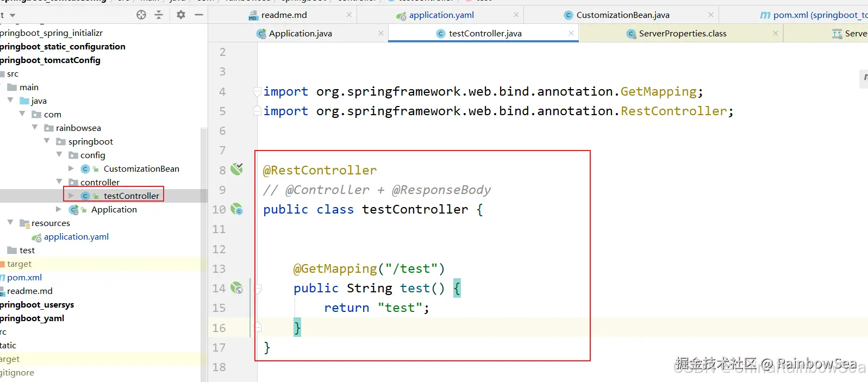Click return "test" statement on line 15
This screenshot has width=868, height=382.
click(x=377, y=308)
